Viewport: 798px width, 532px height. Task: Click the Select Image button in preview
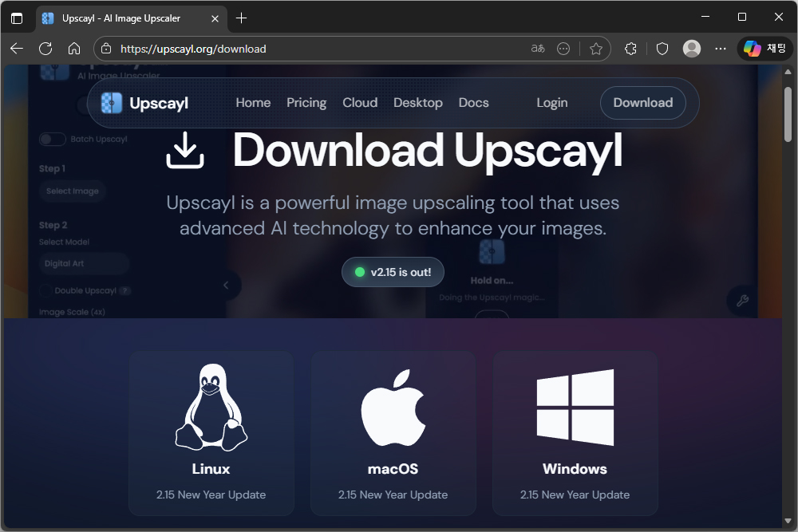(x=73, y=191)
